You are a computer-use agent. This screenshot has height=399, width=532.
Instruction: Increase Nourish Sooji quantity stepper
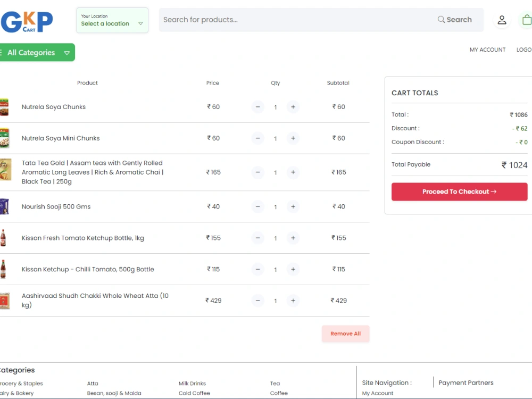pyautogui.click(x=293, y=206)
